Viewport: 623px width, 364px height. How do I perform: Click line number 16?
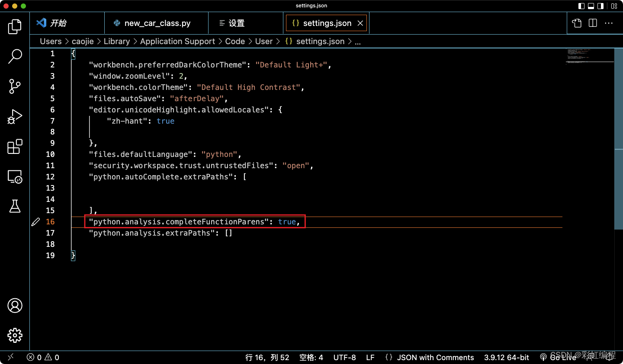click(50, 222)
